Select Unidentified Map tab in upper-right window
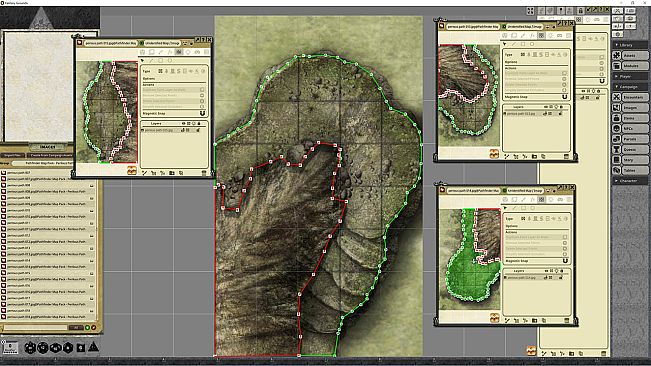The width and height of the screenshot is (651, 366). pos(524,26)
